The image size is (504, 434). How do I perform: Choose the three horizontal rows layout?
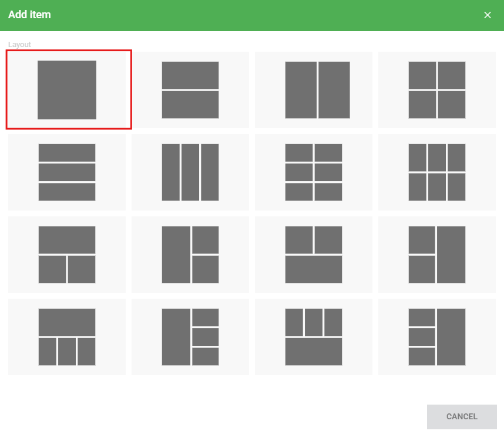[67, 172]
